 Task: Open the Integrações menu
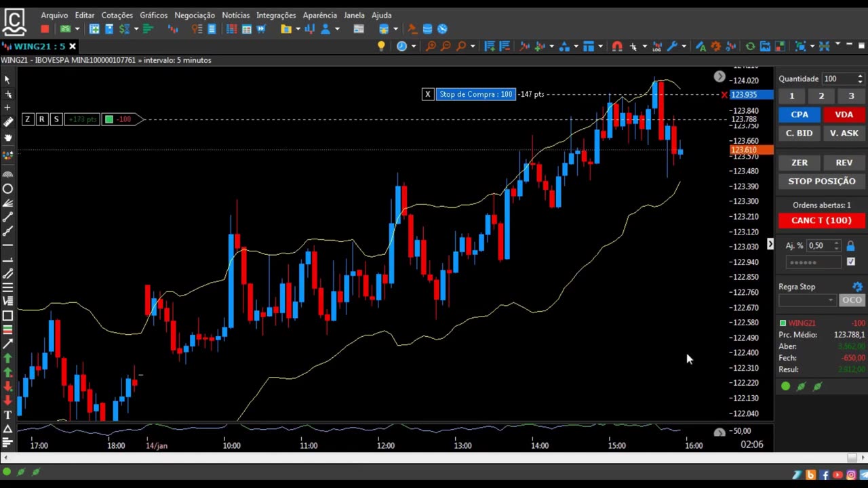pyautogui.click(x=276, y=15)
